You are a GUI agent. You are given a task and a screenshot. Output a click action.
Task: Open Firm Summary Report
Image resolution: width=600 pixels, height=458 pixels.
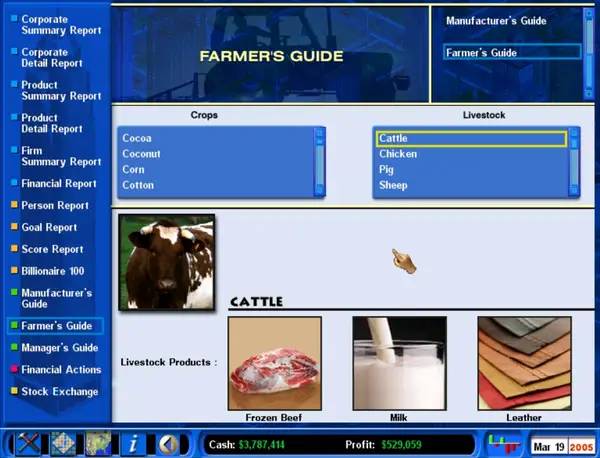pos(61,156)
